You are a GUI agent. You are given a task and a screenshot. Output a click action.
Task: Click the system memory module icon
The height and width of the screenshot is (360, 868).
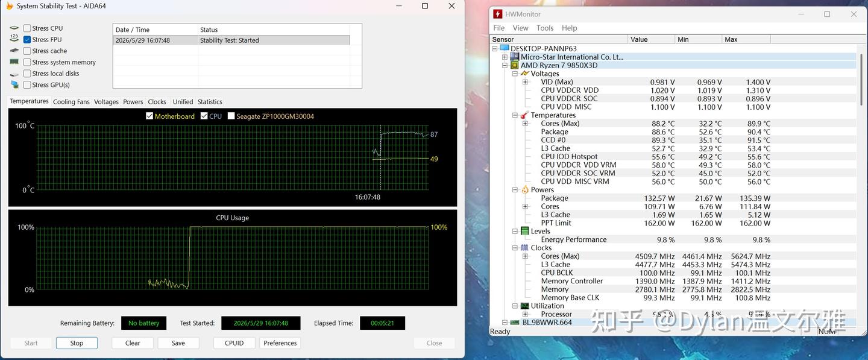pyautogui.click(x=14, y=62)
